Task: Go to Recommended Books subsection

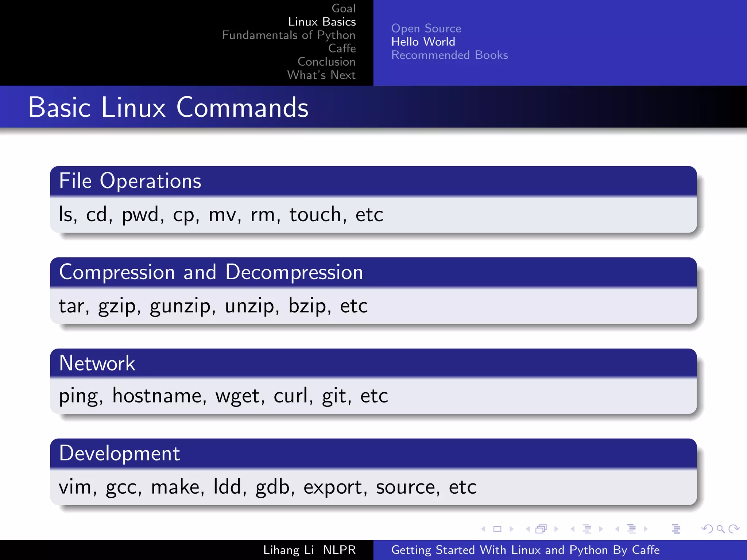Action: 450,55
